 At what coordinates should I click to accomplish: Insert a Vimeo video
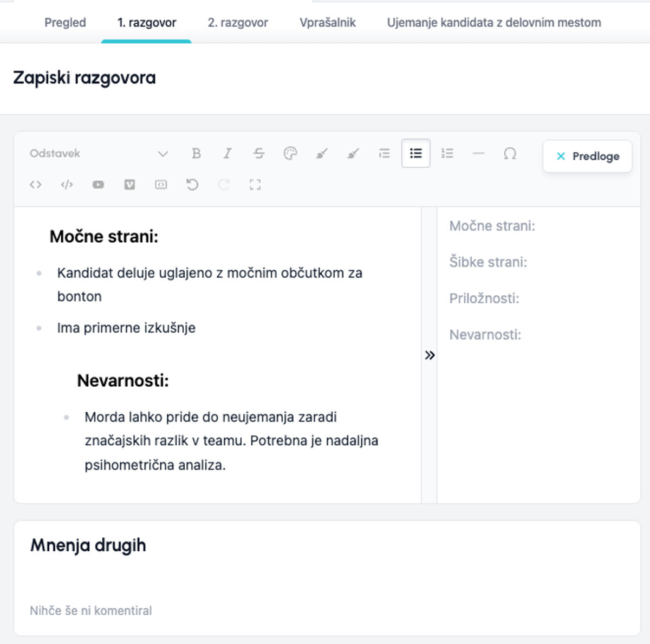point(129,185)
